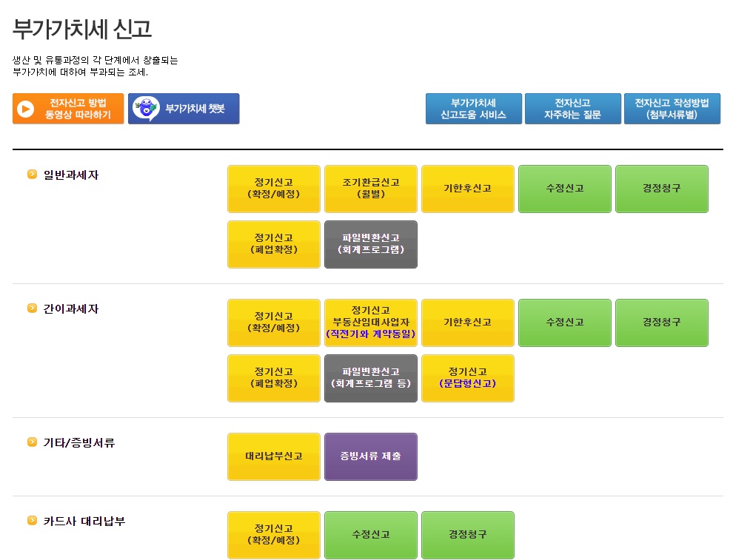Select 일반과세자 기한후신고
The width and height of the screenshot is (730, 560).
click(468, 189)
